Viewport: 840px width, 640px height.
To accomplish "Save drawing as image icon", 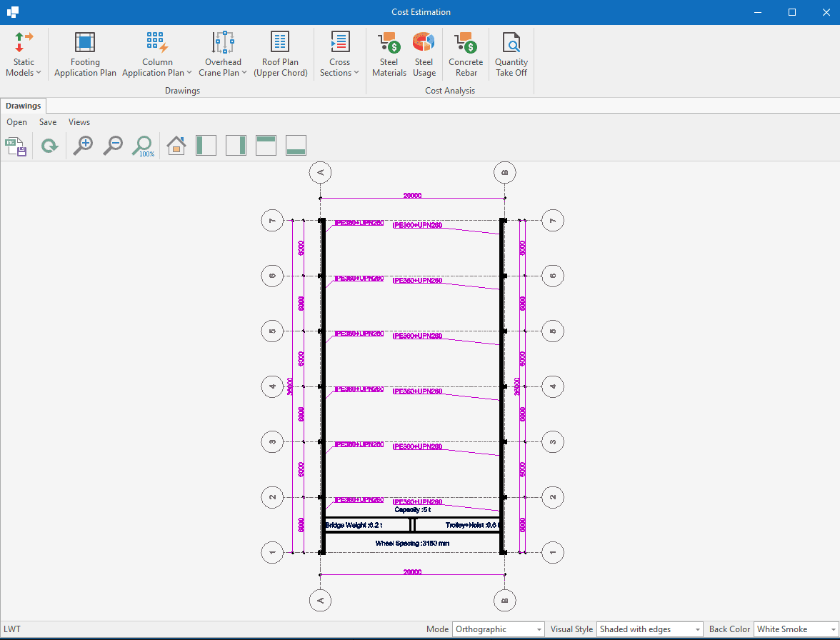I will point(16,146).
